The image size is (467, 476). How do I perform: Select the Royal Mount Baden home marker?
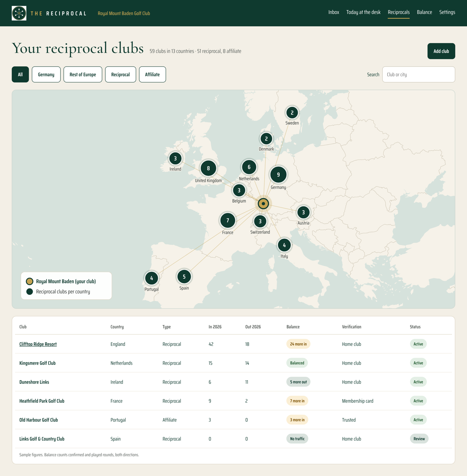point(263,204)
